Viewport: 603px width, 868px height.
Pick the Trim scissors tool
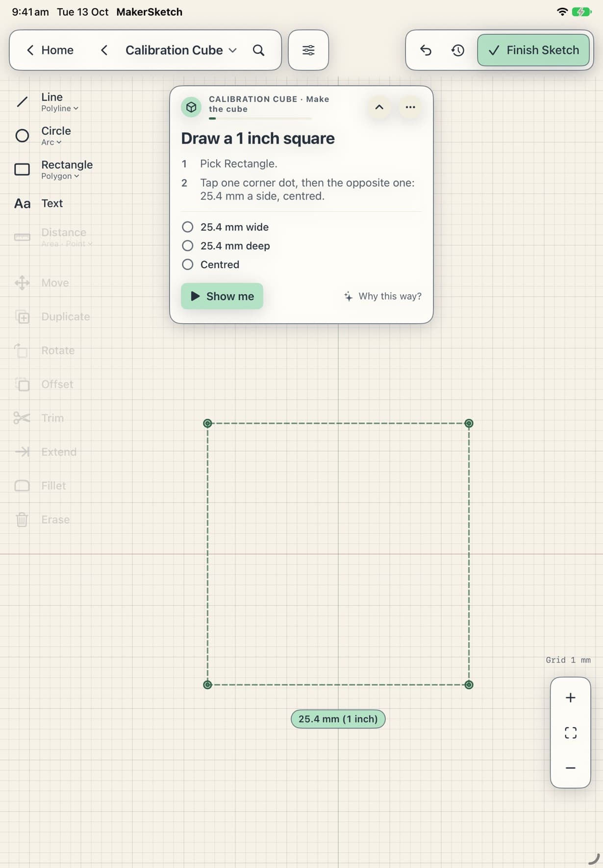[x=39, y=418]
